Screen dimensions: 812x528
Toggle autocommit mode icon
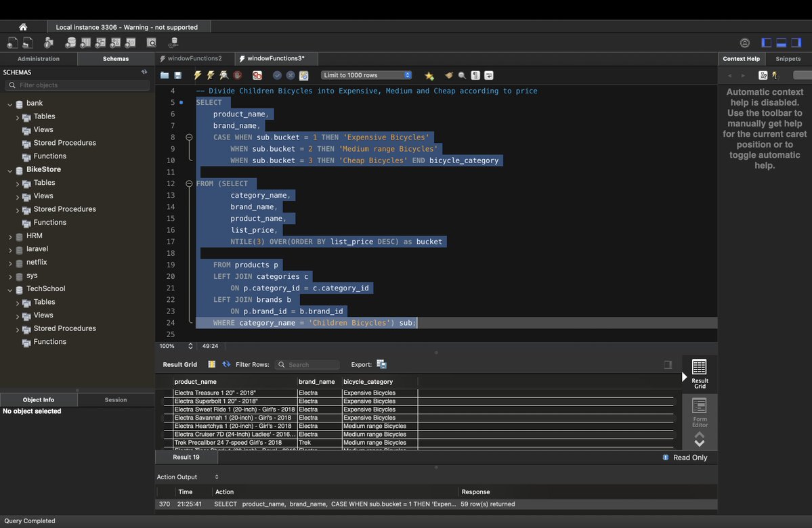[304, 76]
